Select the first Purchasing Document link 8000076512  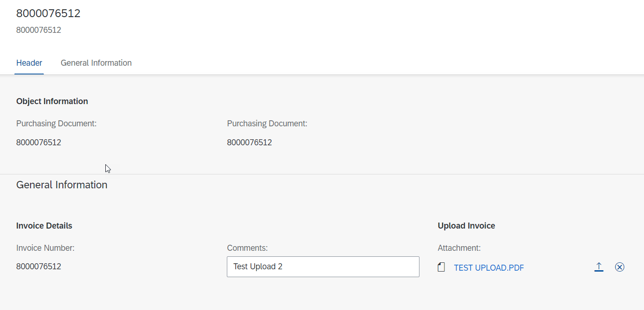[x=39, y=142]
